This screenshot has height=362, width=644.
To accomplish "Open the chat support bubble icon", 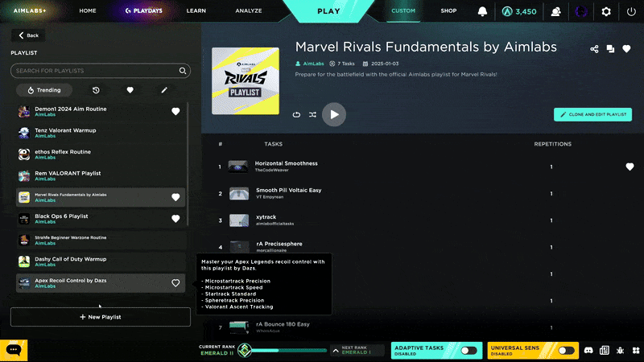I will [x=14, y=350].
